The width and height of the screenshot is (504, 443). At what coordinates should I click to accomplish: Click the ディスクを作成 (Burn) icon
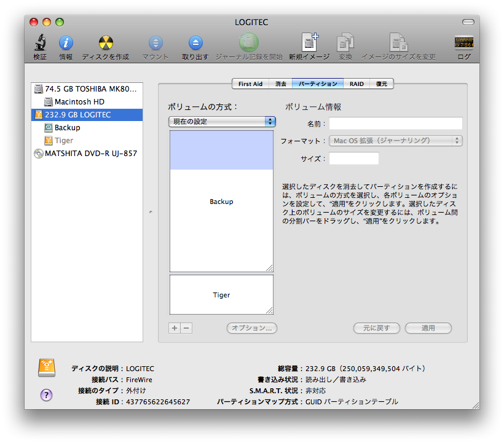tap(106, 43)
